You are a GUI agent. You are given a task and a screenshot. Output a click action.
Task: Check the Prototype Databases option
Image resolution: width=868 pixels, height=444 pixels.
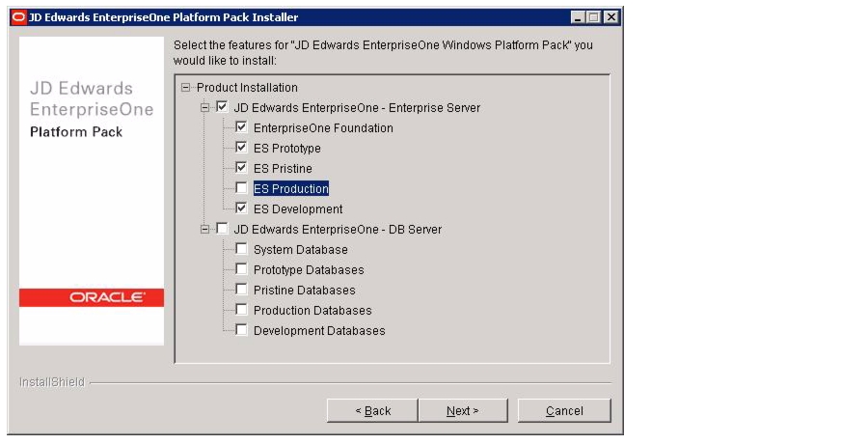pyautogui.click(x=241, y=269)
